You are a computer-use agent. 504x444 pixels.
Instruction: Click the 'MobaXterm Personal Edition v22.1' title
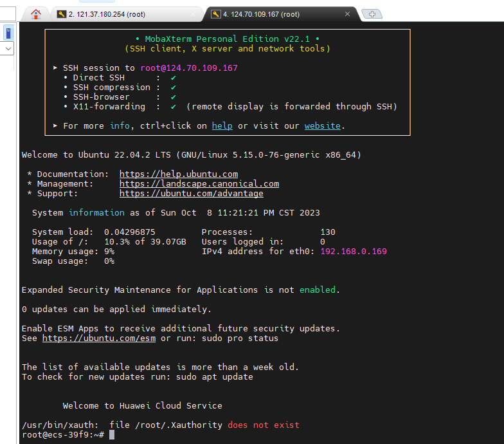228,39
